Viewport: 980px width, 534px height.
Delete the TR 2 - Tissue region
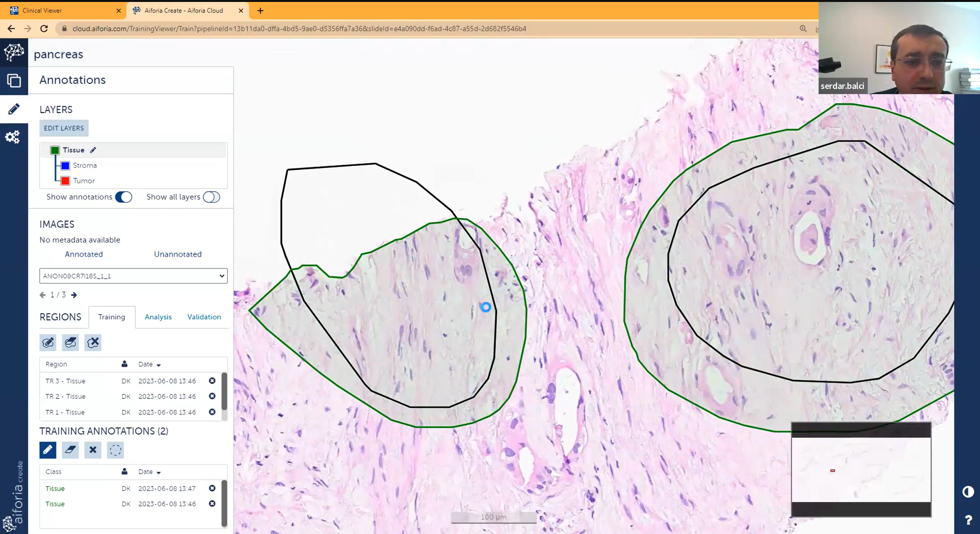tap(212, 396)
